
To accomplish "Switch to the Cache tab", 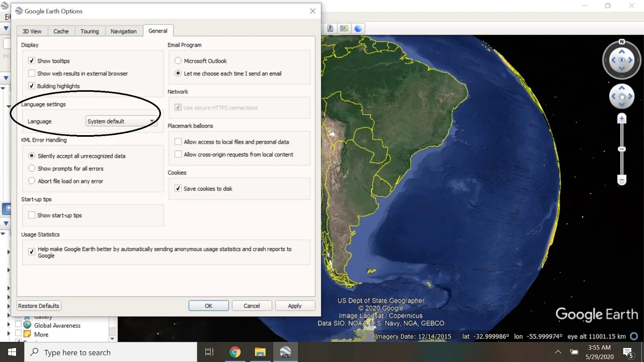I will 61,31.
